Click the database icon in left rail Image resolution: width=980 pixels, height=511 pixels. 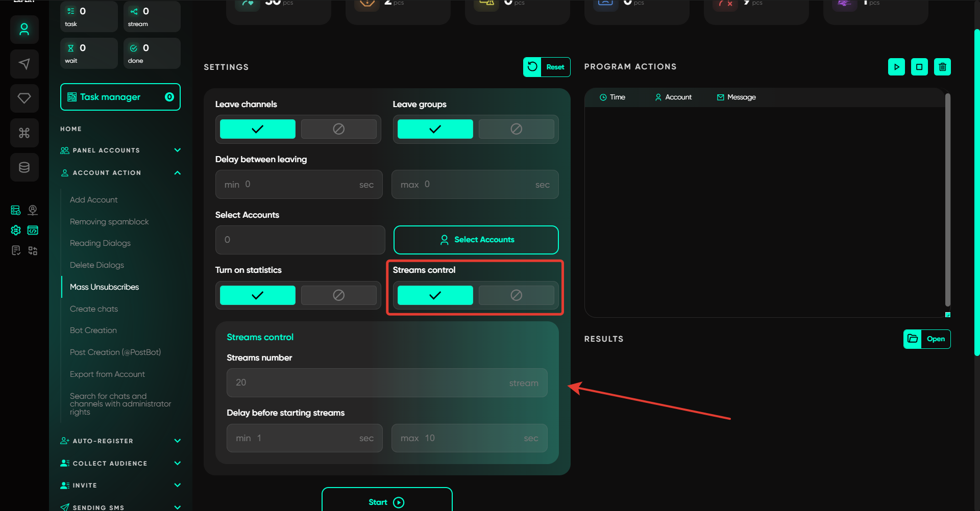pyautogui.click(x=24, y=167)
